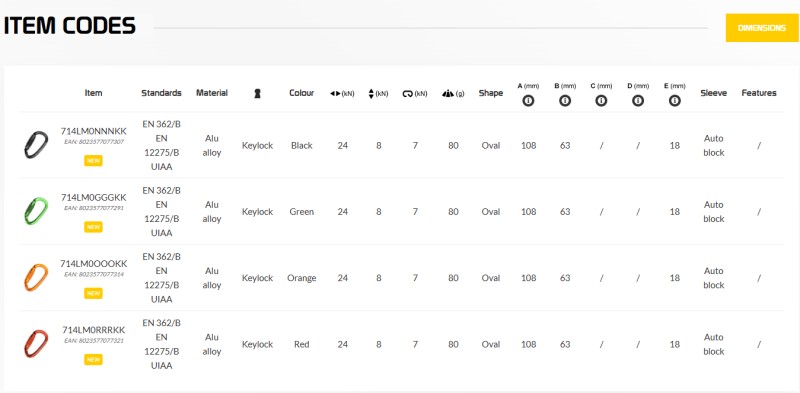Image resolution: width=800 pixels, height=393 pixels.
Task: Click the Green colour cell
Action: (x=302, y=212)
